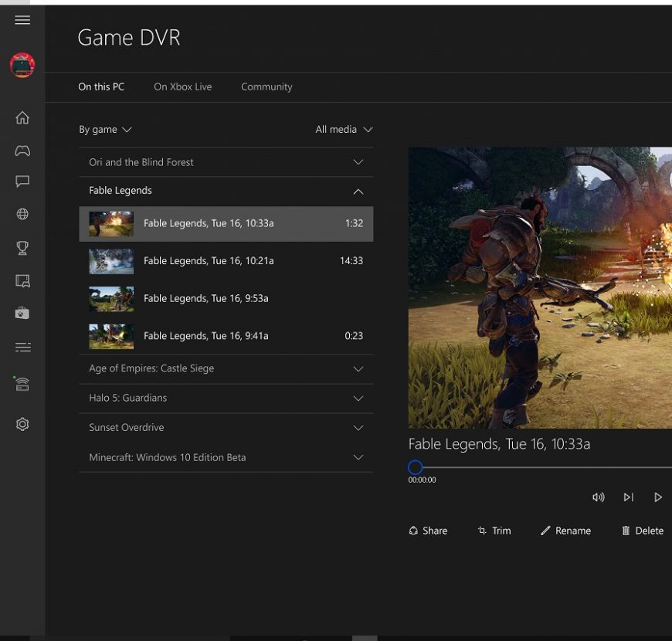Click the user profile avatar
This screenshot has width=672, height=641.
click(22, 66)
